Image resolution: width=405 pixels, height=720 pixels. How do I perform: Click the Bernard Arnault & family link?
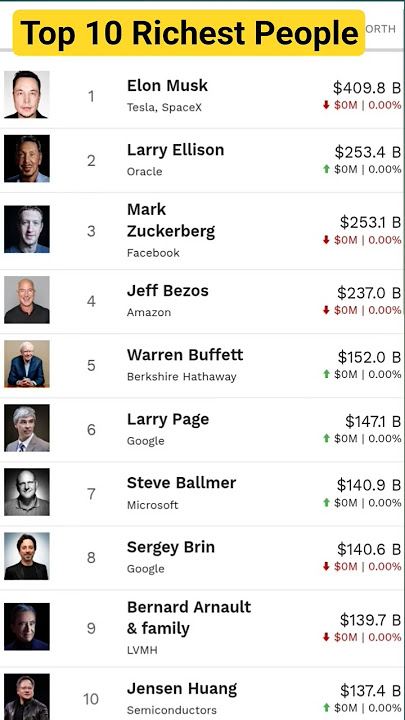[189, 618]
